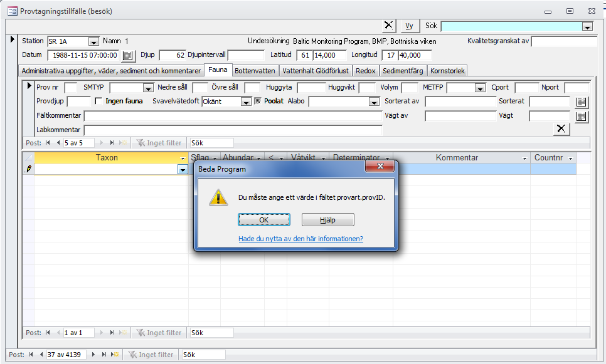Click the Sök box in the '37 av 4139' navigator
This screenshot has height=364, width=606.
[204, 355]
